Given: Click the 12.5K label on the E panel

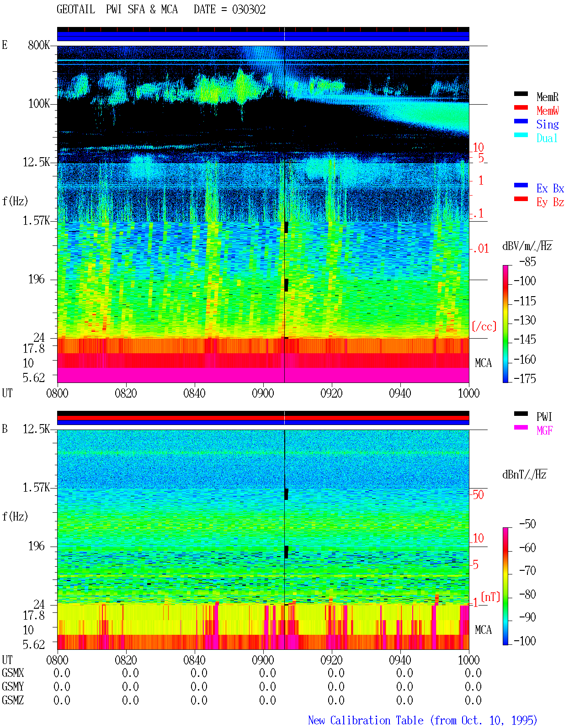Looking at the screenshot, I should (36, 162).
